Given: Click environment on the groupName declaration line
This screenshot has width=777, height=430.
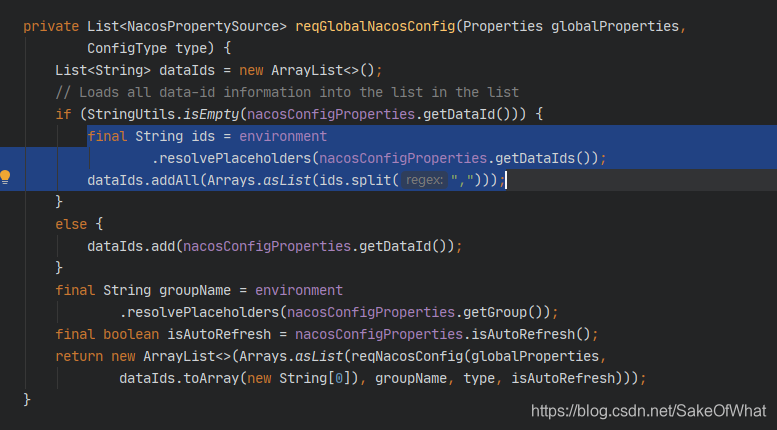Looking at the screenshot, I should point(299,290).
